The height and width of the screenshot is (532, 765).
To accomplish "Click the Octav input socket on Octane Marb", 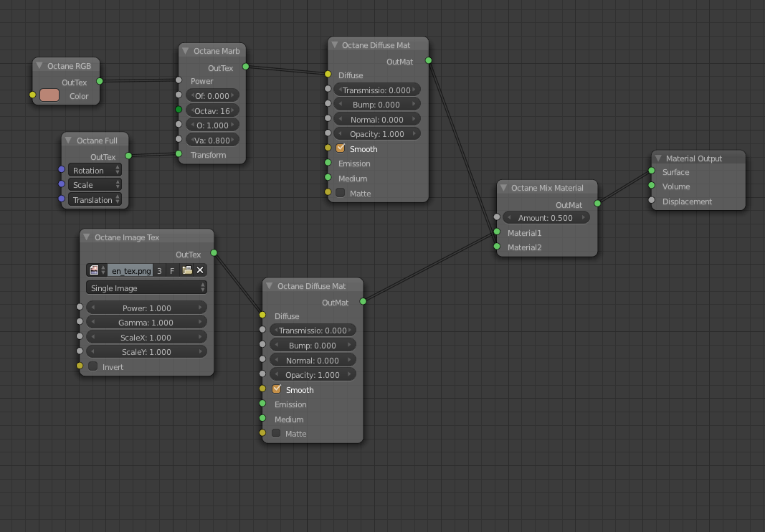I will 179,109.
